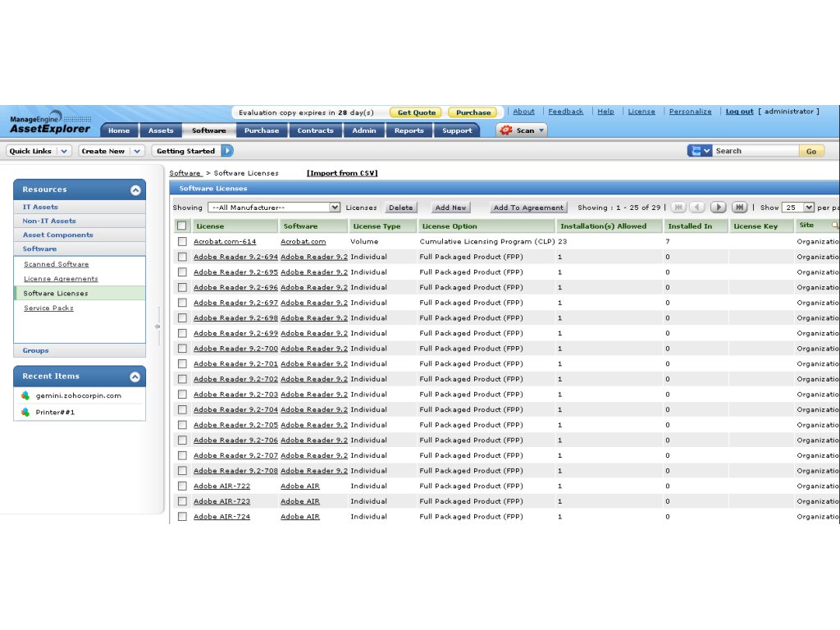The height and width of the screenshot is (630, 840).
Task: Click in the Search input field
Action: click(x=756, y=151)
